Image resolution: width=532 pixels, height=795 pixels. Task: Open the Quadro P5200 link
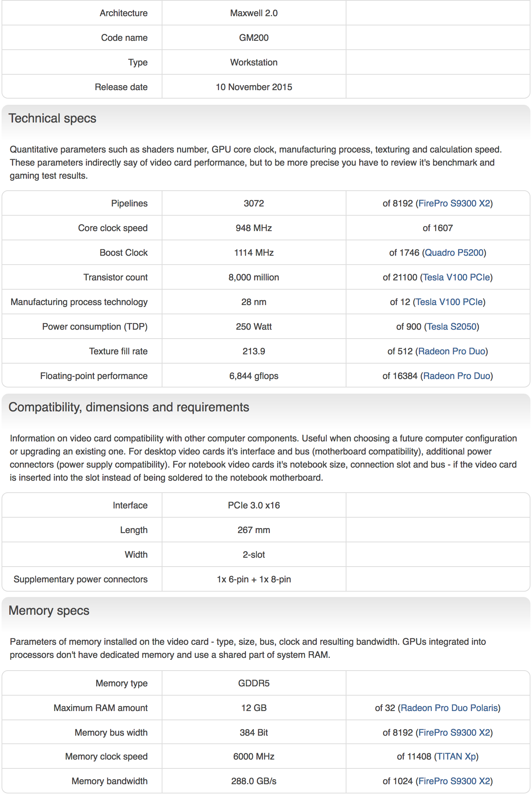(454, 253)
